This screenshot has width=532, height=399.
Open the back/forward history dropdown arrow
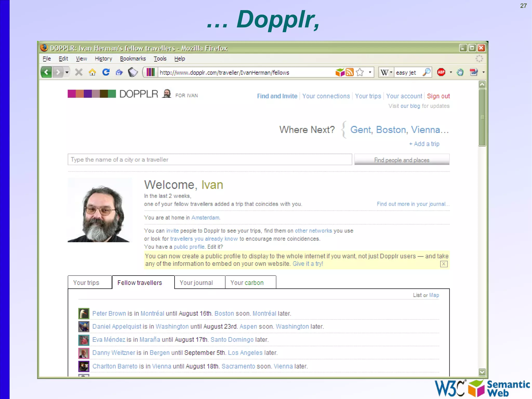pyautogui.click(x=67, y=72)
